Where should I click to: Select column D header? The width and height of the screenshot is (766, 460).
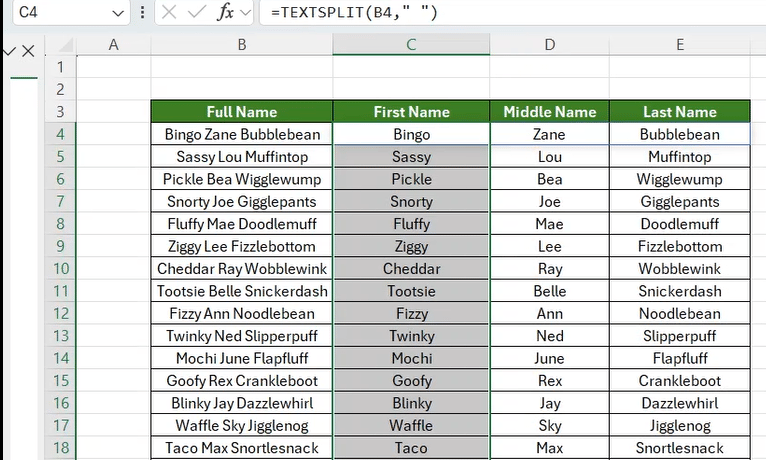pyautogui.click(x=550, y=44)
